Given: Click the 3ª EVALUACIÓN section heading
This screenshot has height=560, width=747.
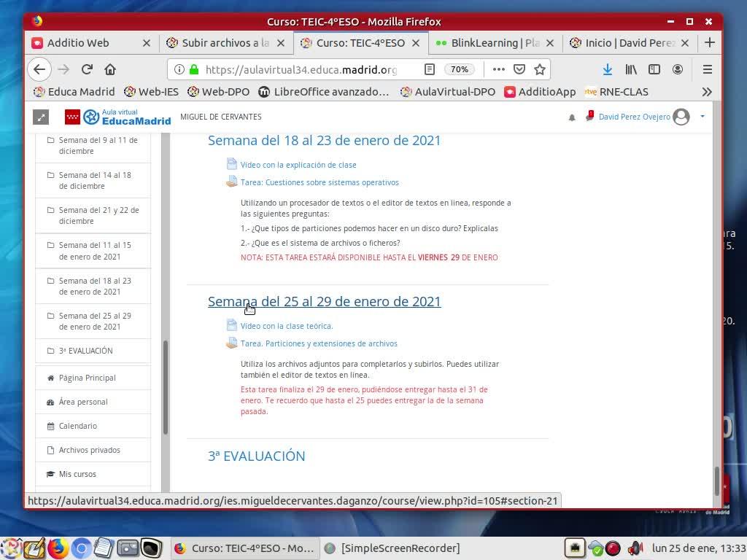Looking at the screenshot, I should coord(256,456).
